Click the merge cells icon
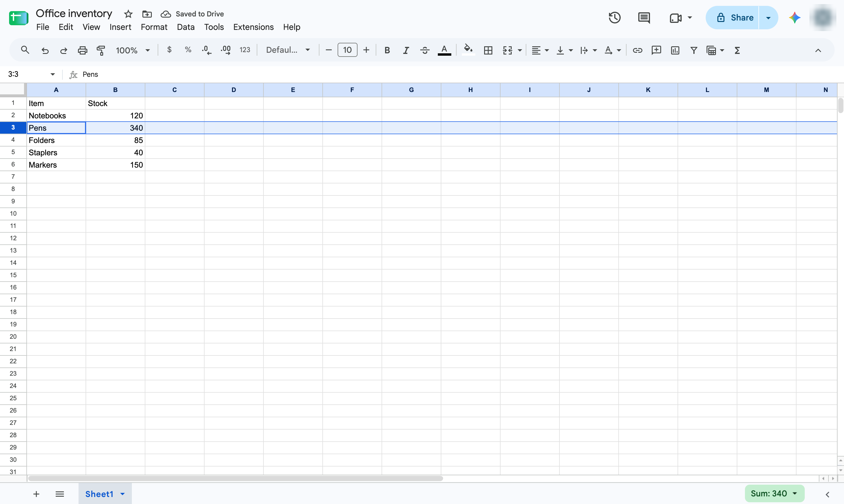Image resolution: width=844 pixels, height=504 pixels. (x=507, y=50)
